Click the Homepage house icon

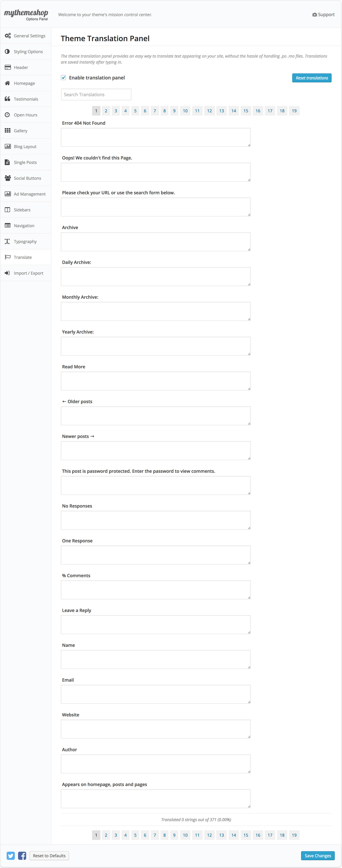coord(7,83)
